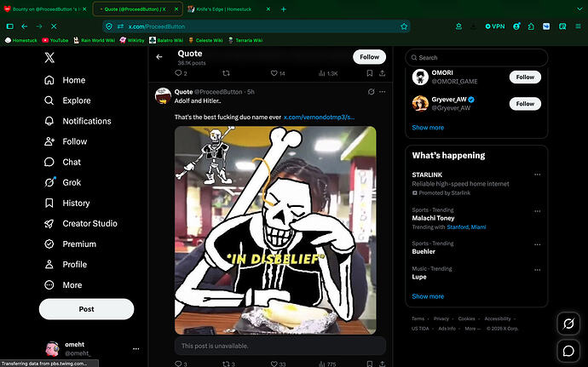588x367 pixels.
Task: Open more options for the Lupe trend
Action: (538, 270)
